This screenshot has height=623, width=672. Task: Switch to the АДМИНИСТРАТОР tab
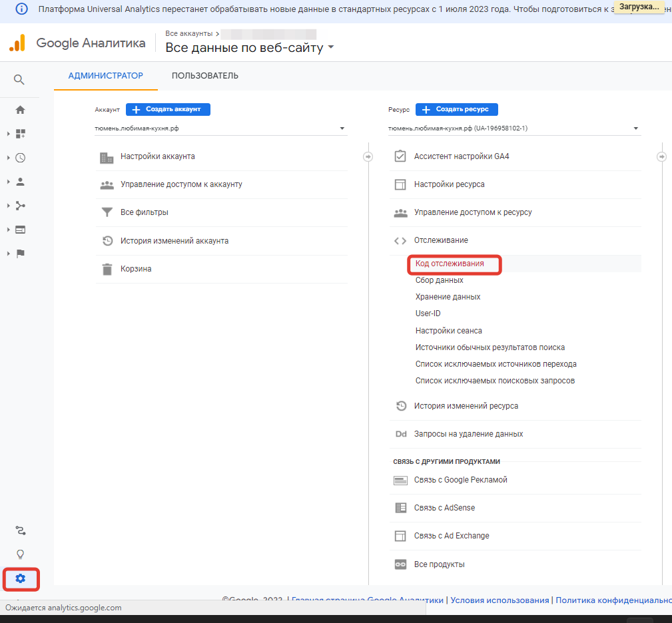click(106, 76)
